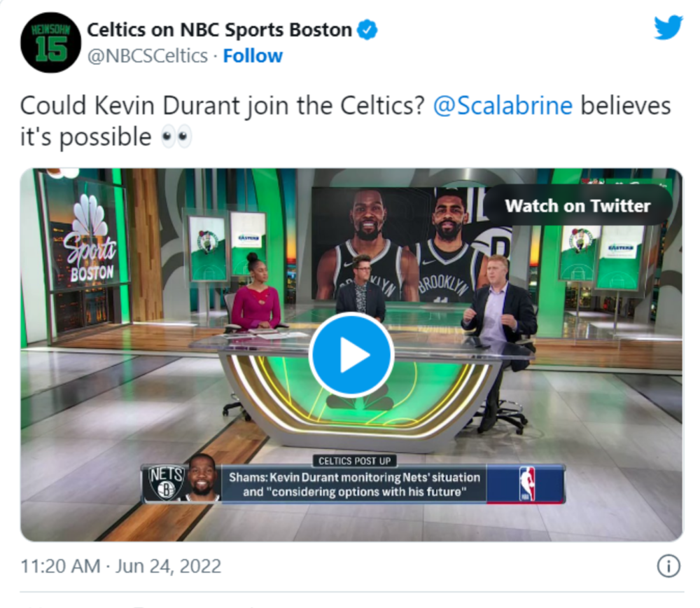
Task: Follow the NBCSCeltics account
Action: tap(253, 56)
